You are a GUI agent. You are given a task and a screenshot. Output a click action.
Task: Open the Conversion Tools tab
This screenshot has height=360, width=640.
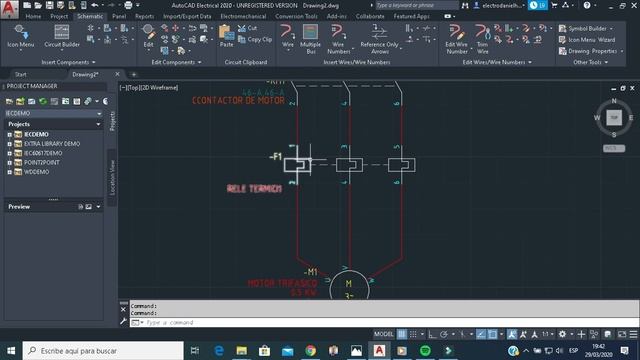coord(296,16)
